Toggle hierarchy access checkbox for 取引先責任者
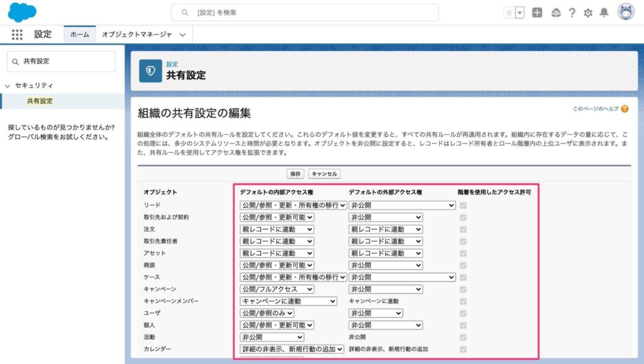 coord(463,241)
